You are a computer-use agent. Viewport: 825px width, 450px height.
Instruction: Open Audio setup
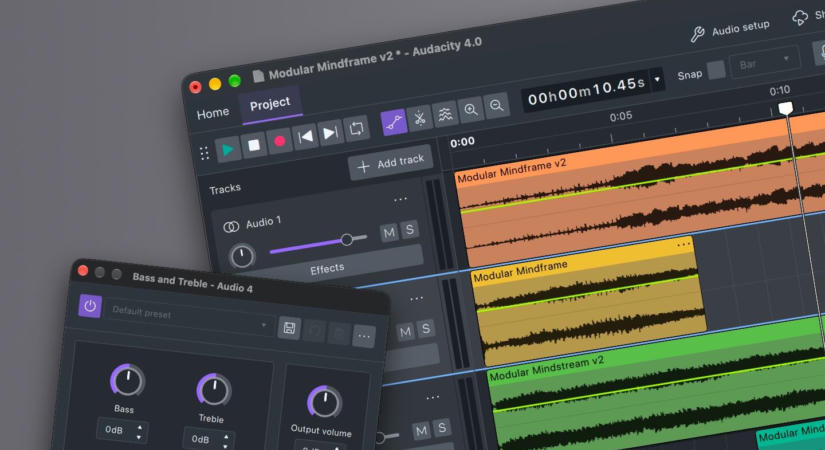(741, 29)
